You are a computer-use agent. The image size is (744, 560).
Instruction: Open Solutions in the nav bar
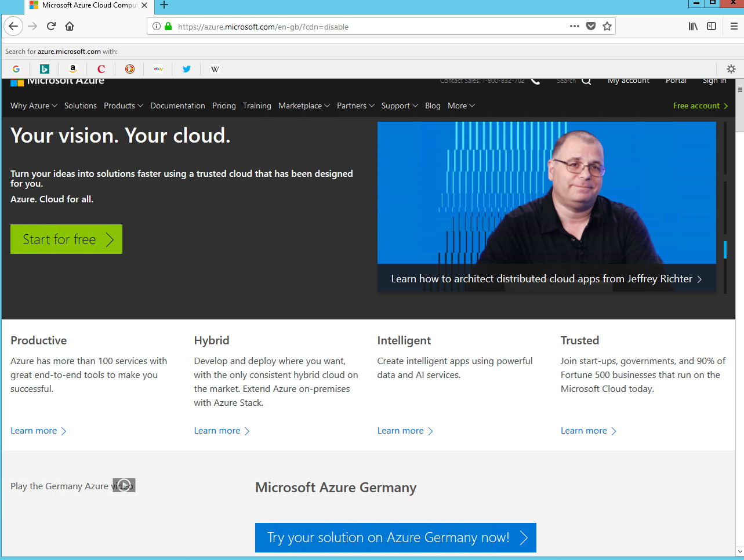81,106
